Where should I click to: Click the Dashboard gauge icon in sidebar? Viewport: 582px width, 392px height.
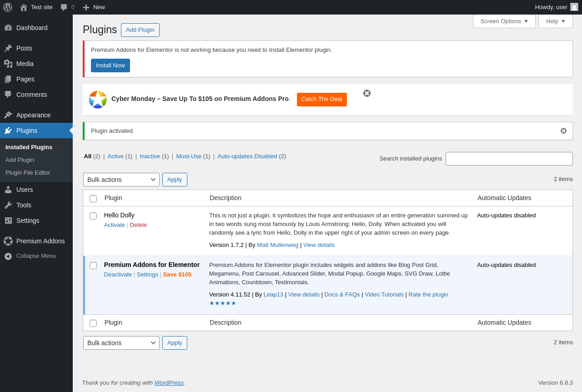[8, 28]
